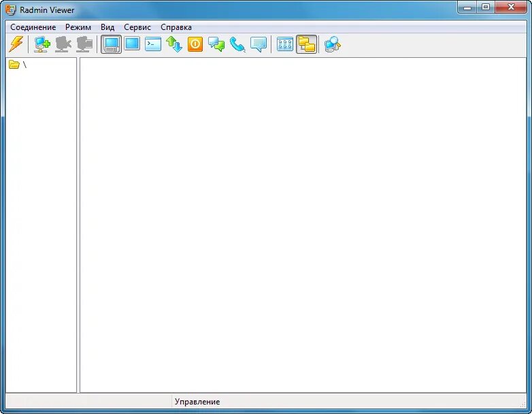Switch to thumbnail grid view icon
Screen dimensions: 532x414
click(285, 44)
